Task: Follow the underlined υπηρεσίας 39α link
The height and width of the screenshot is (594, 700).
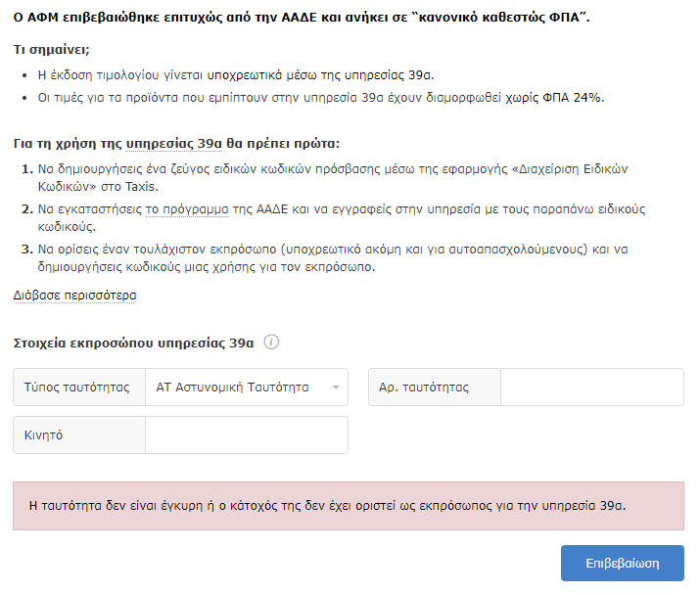Action: pyautogui.click(x=173, y=144)
